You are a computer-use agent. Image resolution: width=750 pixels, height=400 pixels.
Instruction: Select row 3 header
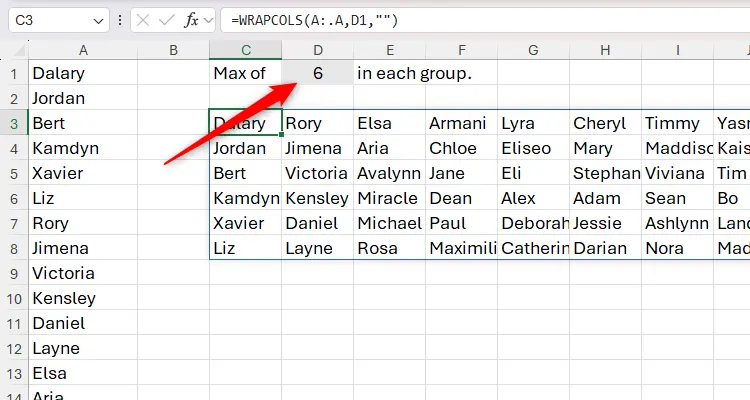point(14,123)
